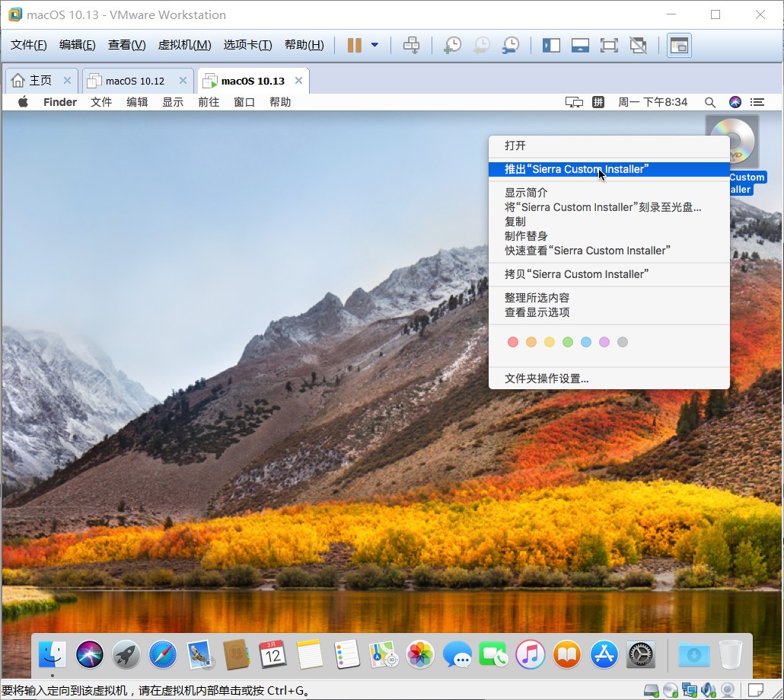The image size is (784, 700).
Task: Open Finder from the Dock
Action: tap(53, 654)
